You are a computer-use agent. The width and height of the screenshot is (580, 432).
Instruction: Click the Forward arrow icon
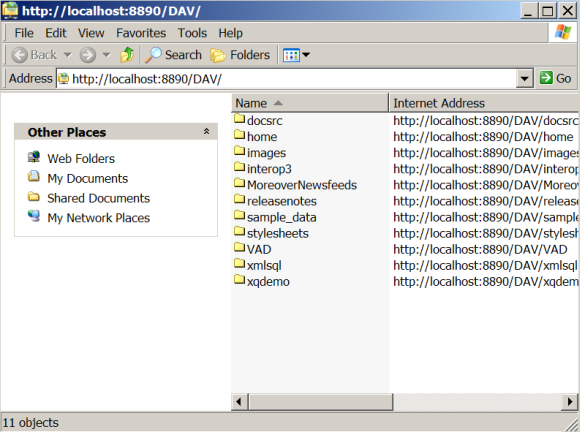[88, 55]
